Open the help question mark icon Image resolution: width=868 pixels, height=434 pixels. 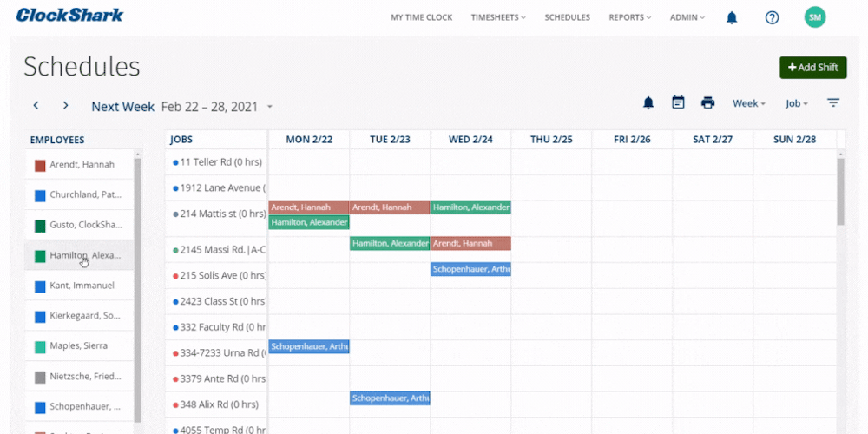point(772,17)
